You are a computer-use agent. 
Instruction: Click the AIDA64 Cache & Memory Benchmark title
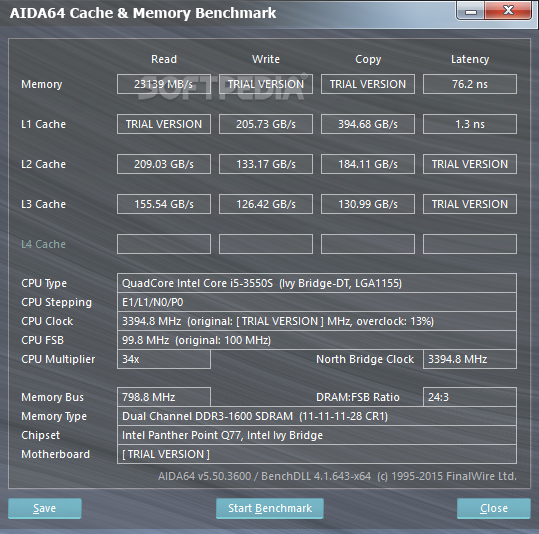143,13
